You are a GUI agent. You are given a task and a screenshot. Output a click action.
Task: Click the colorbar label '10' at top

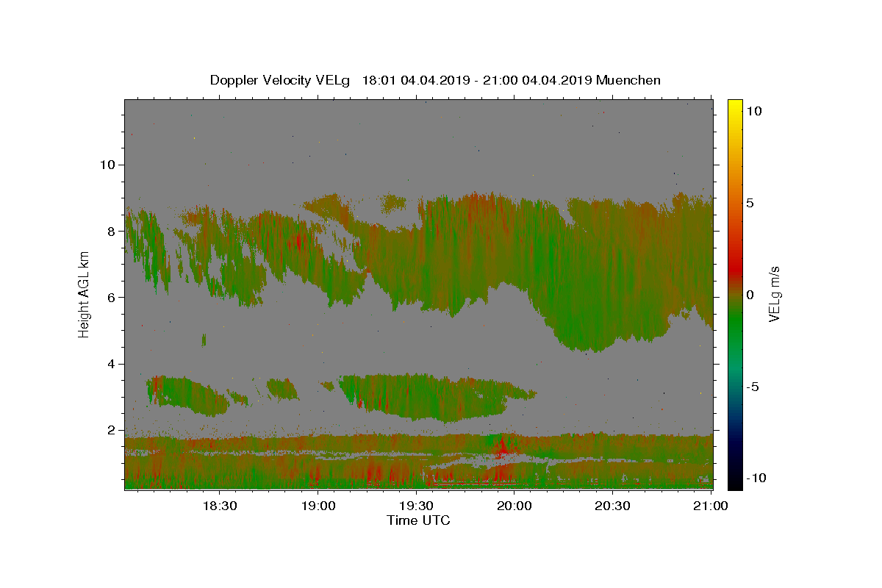coord(753,111)
